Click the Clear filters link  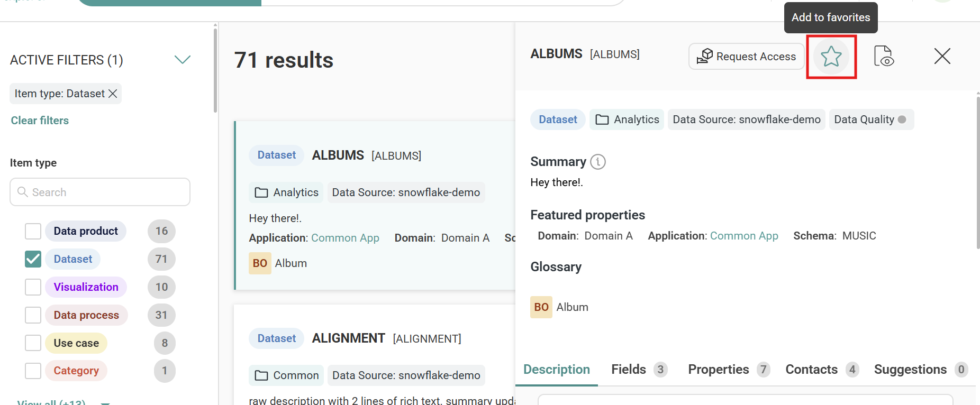click(40, 121)
